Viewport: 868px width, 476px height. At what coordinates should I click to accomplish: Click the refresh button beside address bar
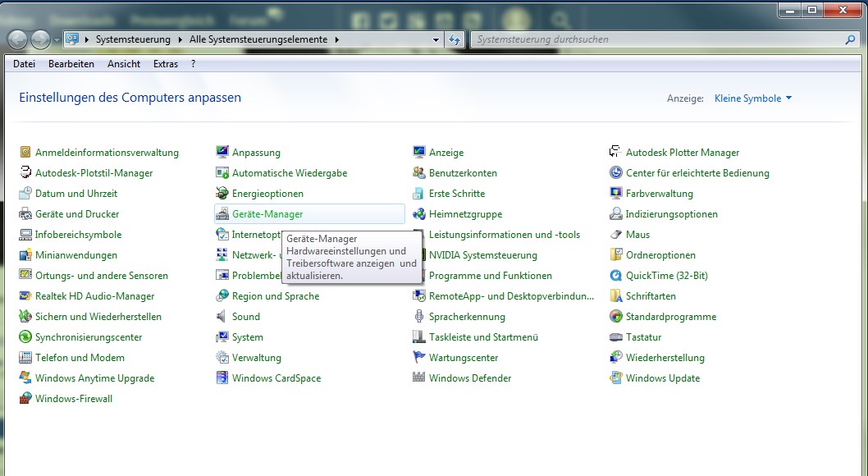(x=455, y=40)
